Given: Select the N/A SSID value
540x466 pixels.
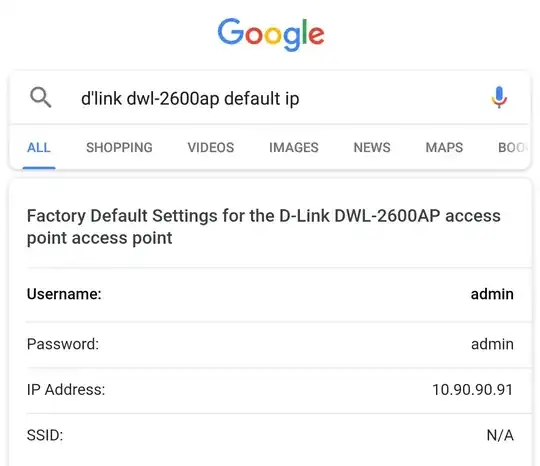Looking at the screenshot, I should 500,435.
